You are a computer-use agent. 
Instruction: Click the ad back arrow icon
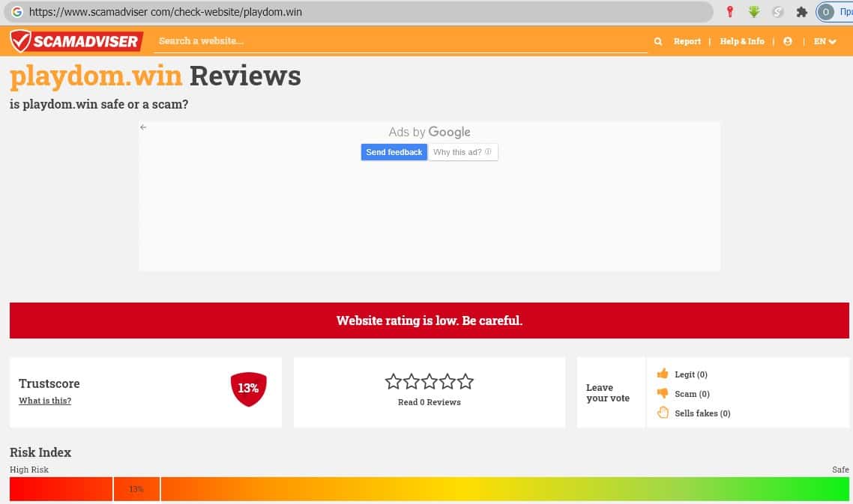(x=143, y=127)
